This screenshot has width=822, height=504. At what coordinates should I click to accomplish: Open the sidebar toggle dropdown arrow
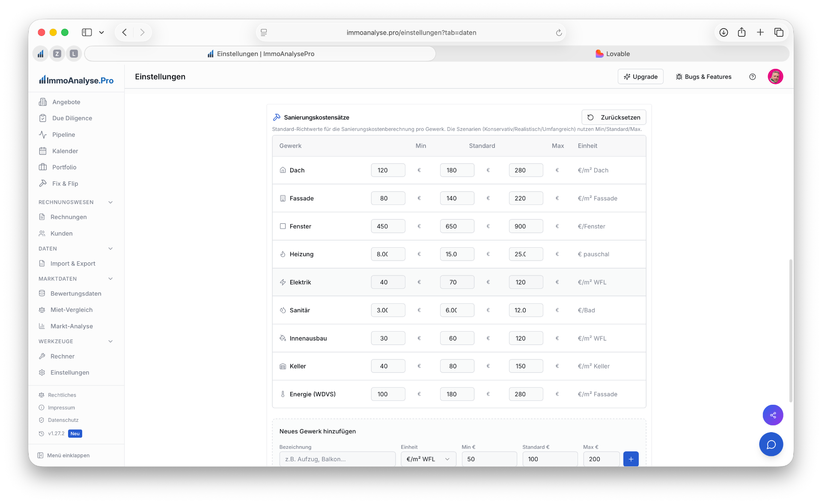[x=101, y=32]
